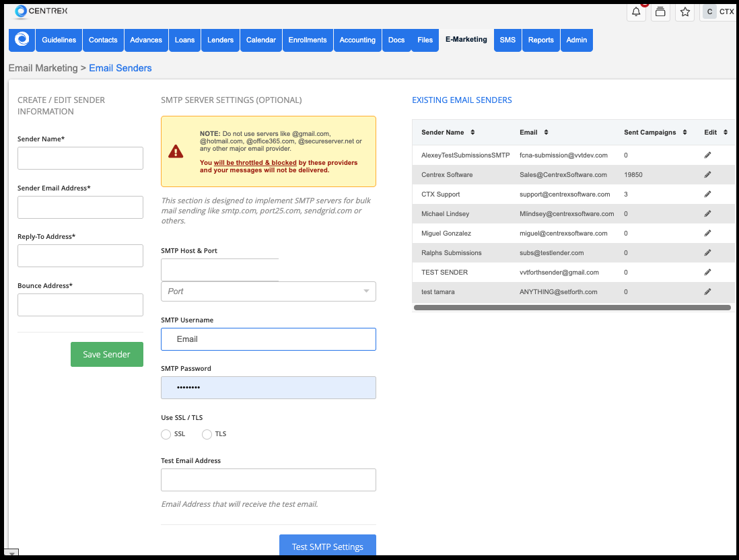Open the Calendar tab
This screenshot has width=739, height=560.
[x=261, y=40]
